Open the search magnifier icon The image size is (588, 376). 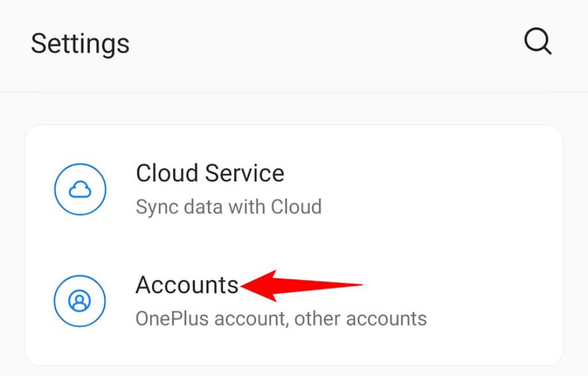pyautogui.click(x=538, y=42)
